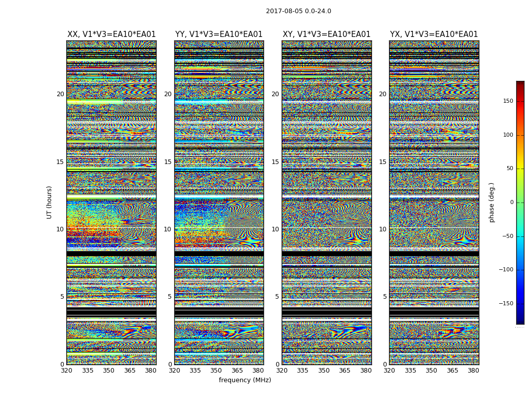Screen dimensions: 532x405
Task: Click the "phase (deg.)" colorbar label
Action: (491, 202)
